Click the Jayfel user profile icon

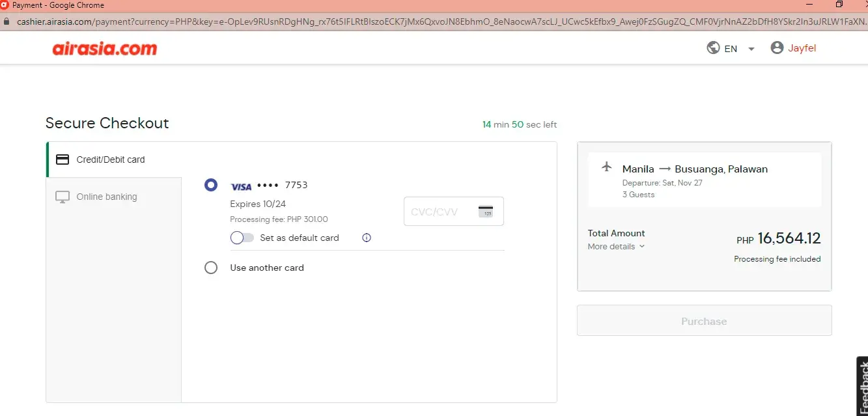[777, 48]
